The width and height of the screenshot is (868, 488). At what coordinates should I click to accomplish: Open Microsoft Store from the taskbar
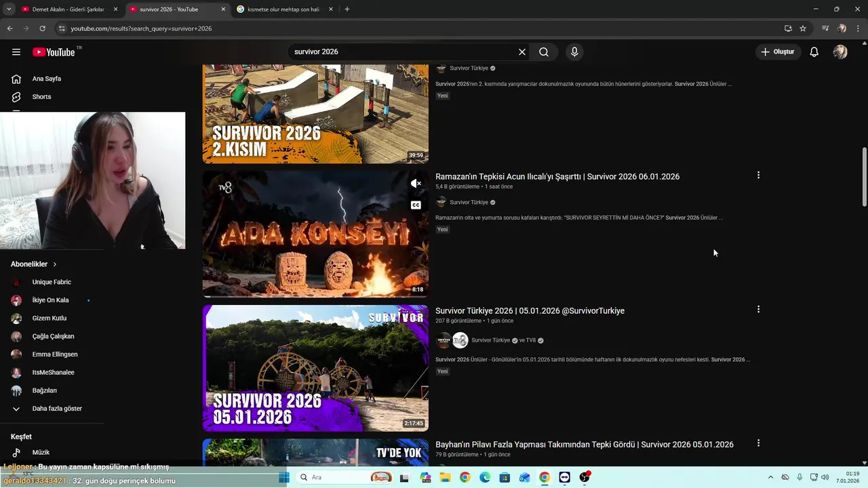pyautogui.click(x=505, y=478)
